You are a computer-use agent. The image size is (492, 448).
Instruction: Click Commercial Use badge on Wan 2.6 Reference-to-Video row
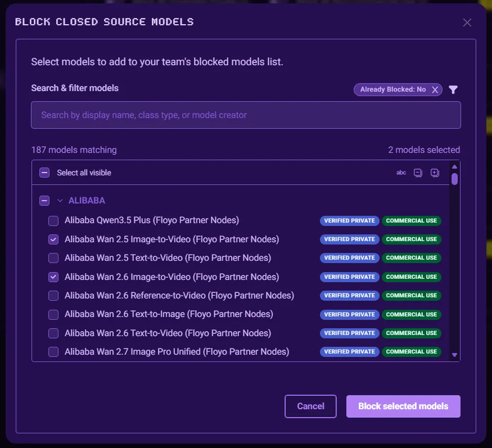[x=412, y=296]
